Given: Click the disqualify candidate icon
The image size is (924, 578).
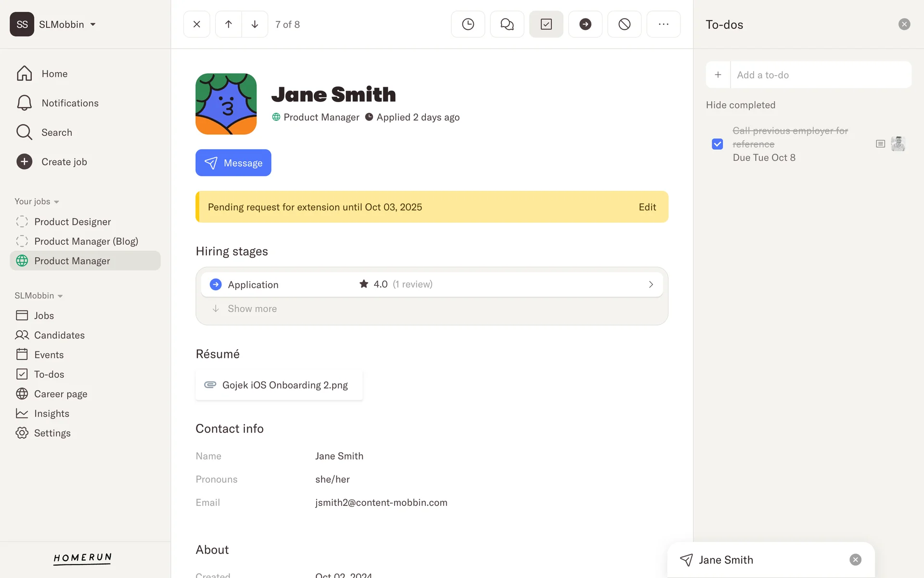Looking at the screenshot, I should 624,24.
